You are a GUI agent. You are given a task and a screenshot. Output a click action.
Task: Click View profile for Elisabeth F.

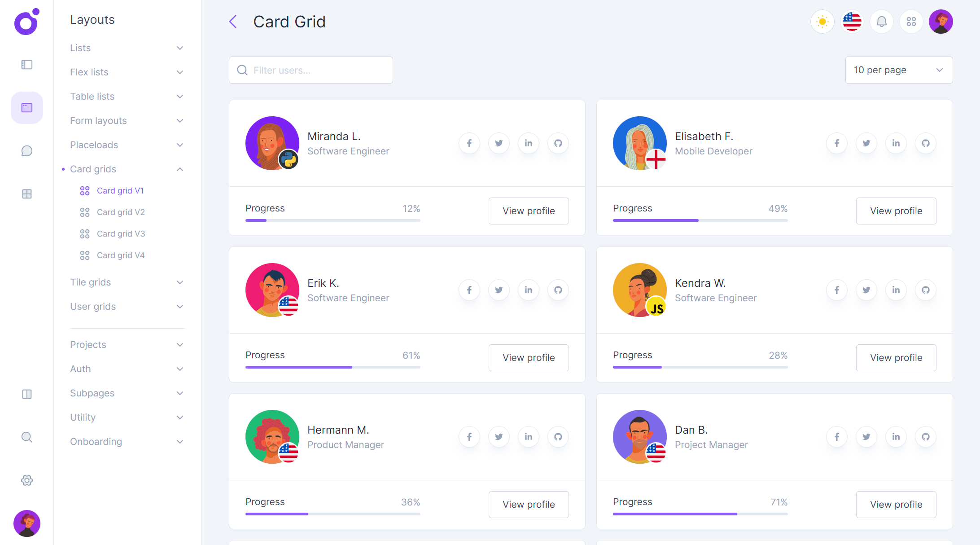[896, 211]
